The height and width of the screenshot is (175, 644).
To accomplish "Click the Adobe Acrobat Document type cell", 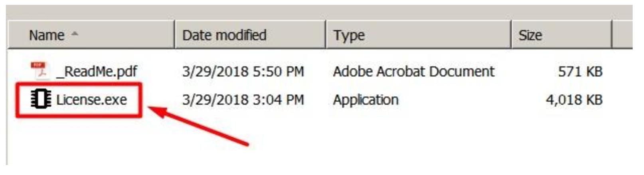I will [x=413, y=72].
